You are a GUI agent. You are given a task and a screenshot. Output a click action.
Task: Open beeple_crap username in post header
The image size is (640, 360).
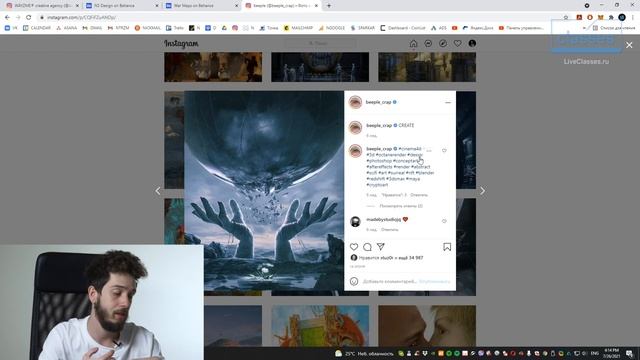click(x=378, y=102)
